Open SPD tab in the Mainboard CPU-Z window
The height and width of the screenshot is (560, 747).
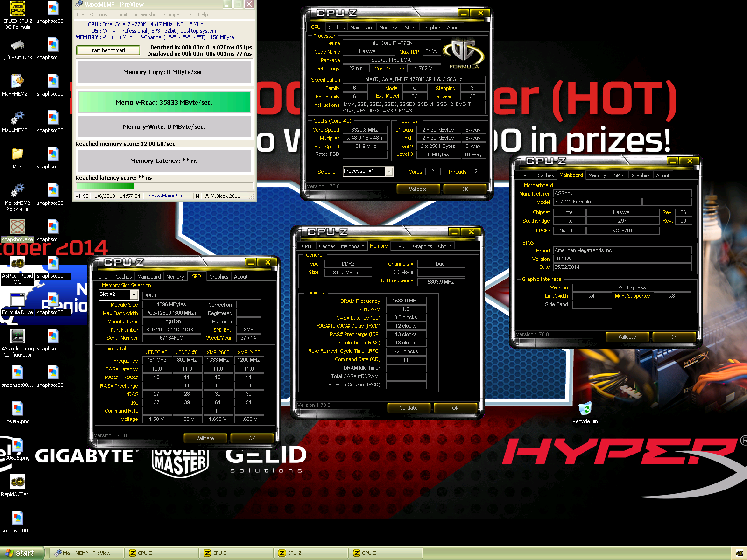[x=618, y=175]
